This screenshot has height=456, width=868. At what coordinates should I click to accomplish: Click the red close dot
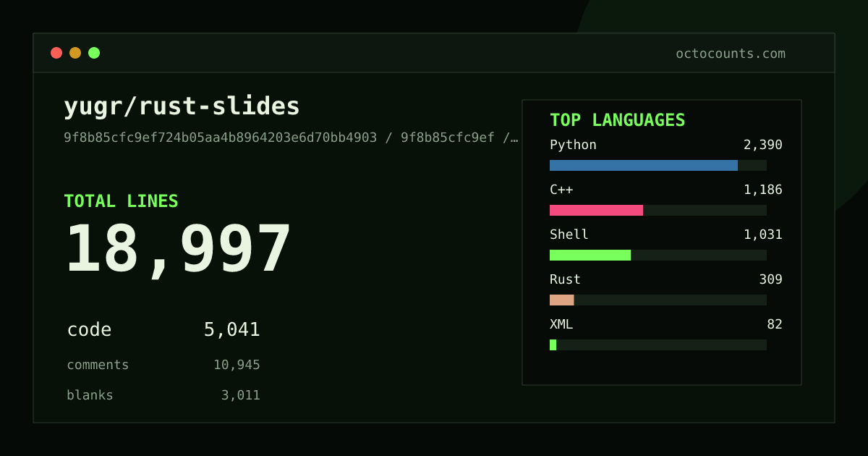click(x=56, y=53)
